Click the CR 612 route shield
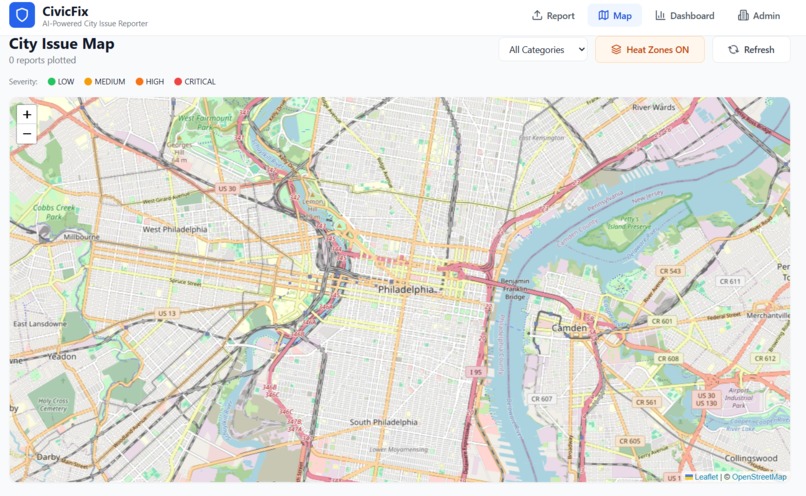 point(765,358)
